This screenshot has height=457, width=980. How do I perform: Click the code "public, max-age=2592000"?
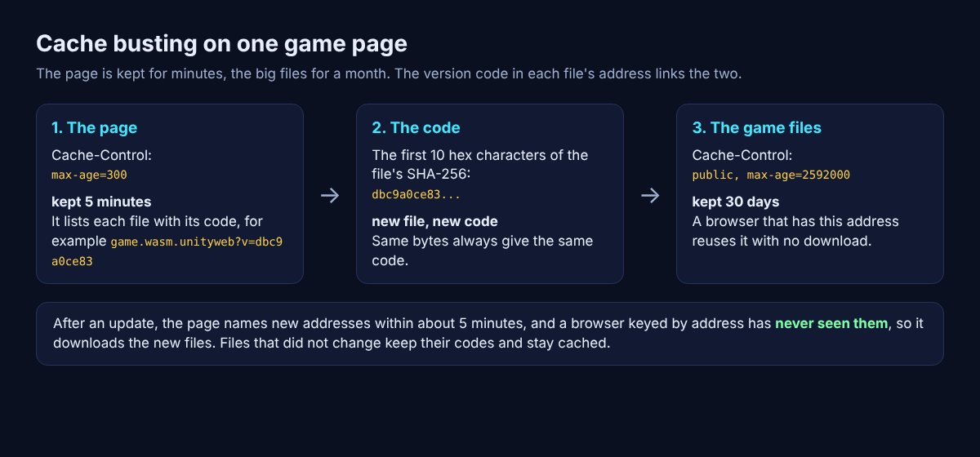[x=771, y=175]
